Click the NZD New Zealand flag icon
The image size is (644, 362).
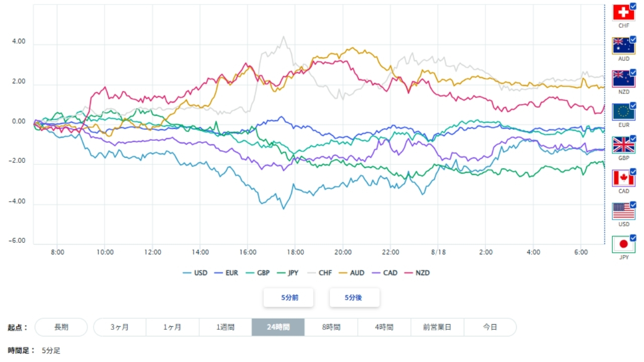[623, 79]
